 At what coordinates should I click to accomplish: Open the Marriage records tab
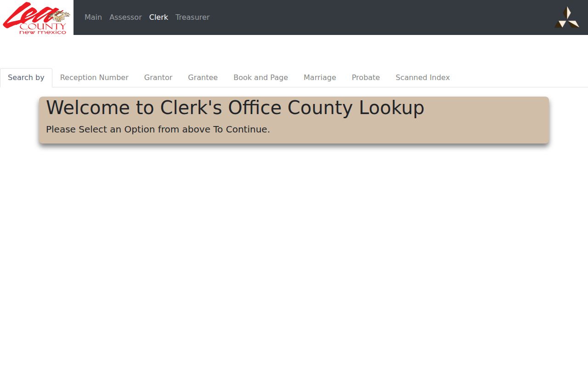pyautogui.click(x=320, y=78)
